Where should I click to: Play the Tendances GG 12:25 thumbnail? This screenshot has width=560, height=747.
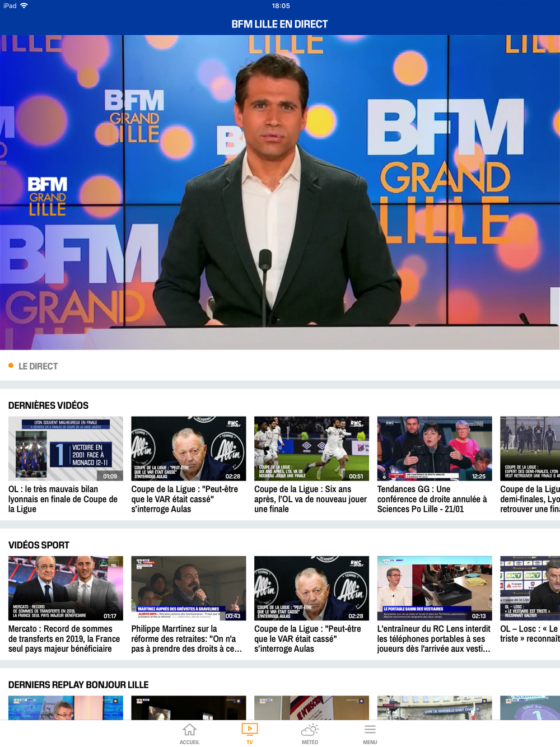point(435,449)
